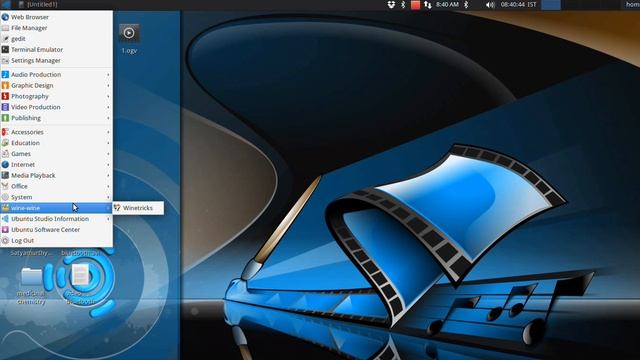Open the Internet category
This screenshot has height=360, width=640.
coord(56,164)
